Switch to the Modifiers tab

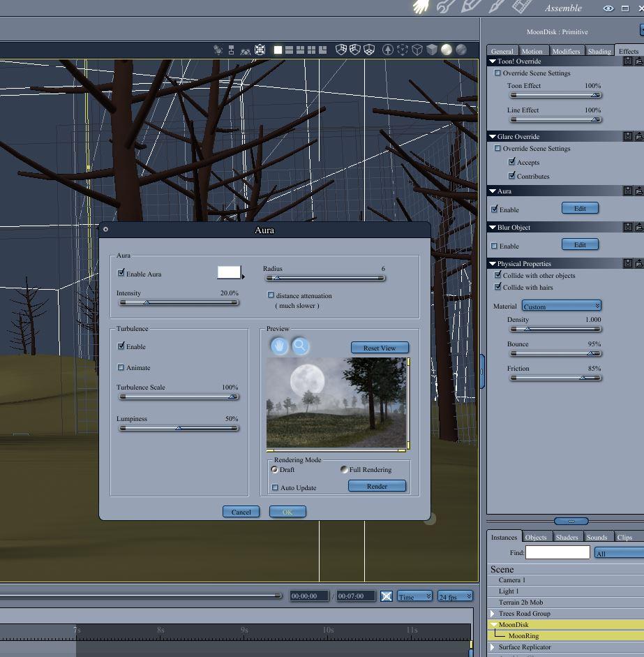[566, 51]
